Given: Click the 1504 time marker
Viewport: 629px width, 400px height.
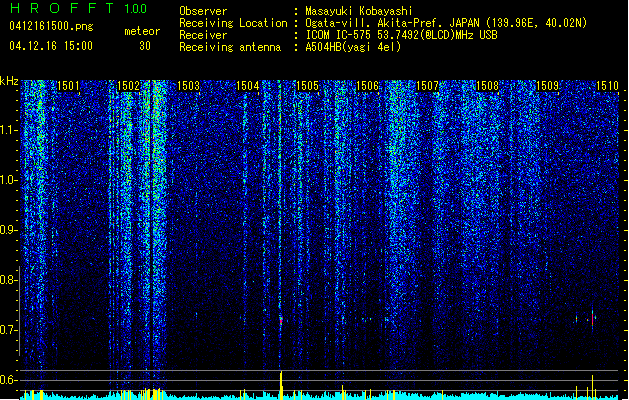Looking at the screenshot, I should click(x=248, y=86).
